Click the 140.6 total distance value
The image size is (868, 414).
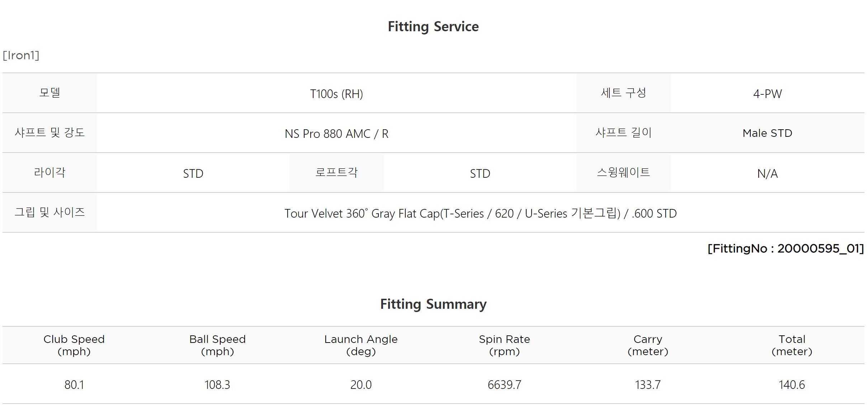tap(792, 385)
